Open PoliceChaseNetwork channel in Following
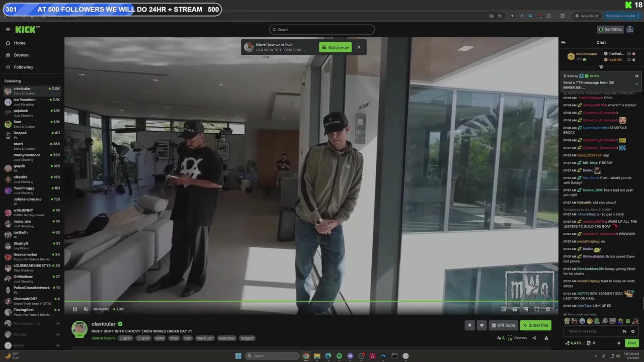This screenshot has width=644, height=362. (31, 290)
